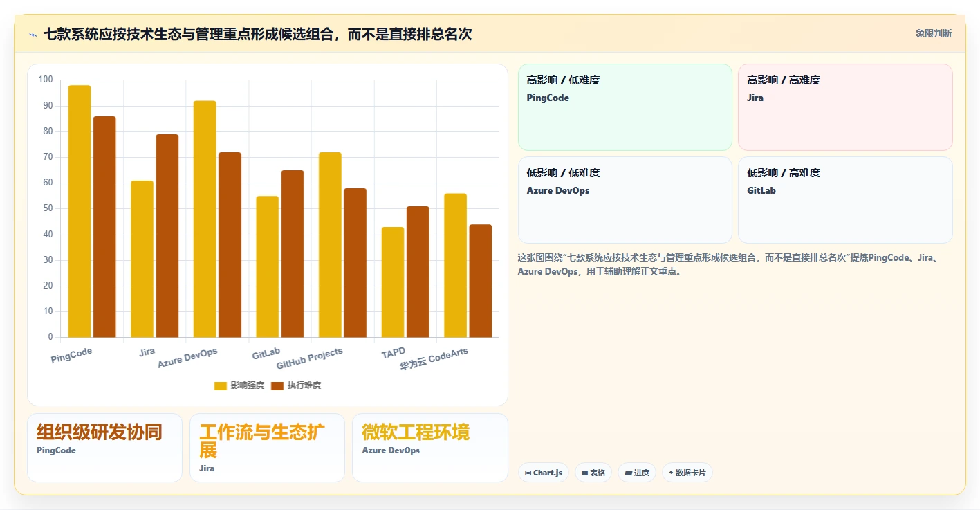This screenshot has height=510, width=980.
Task: Click the 0 y-axis tick label
Action: [x=50, y=337]
